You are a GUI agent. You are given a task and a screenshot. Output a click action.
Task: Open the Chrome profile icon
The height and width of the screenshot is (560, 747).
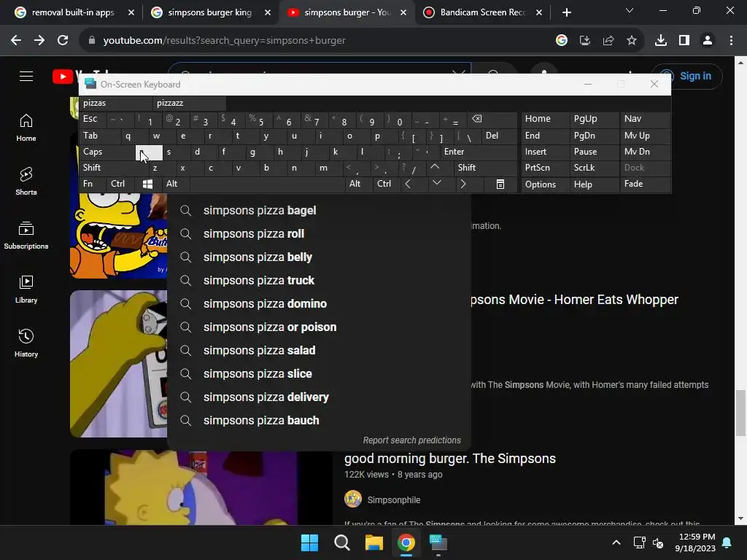click(x=708, y=41)
